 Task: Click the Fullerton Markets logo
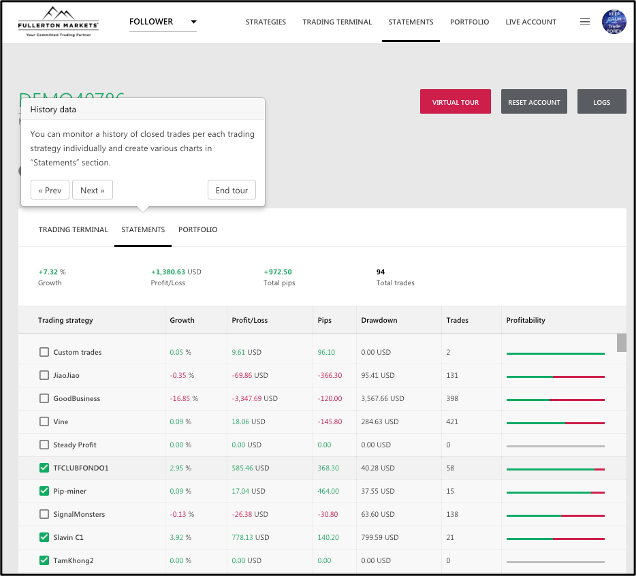point(58,21)
